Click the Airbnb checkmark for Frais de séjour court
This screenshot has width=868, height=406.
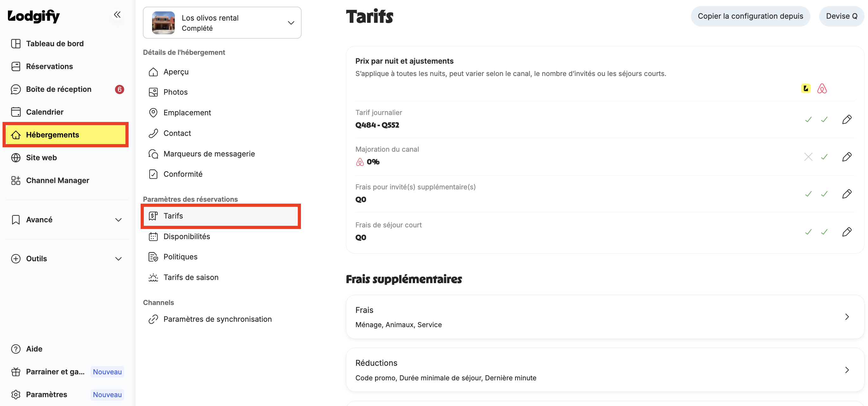click(824, 232)
